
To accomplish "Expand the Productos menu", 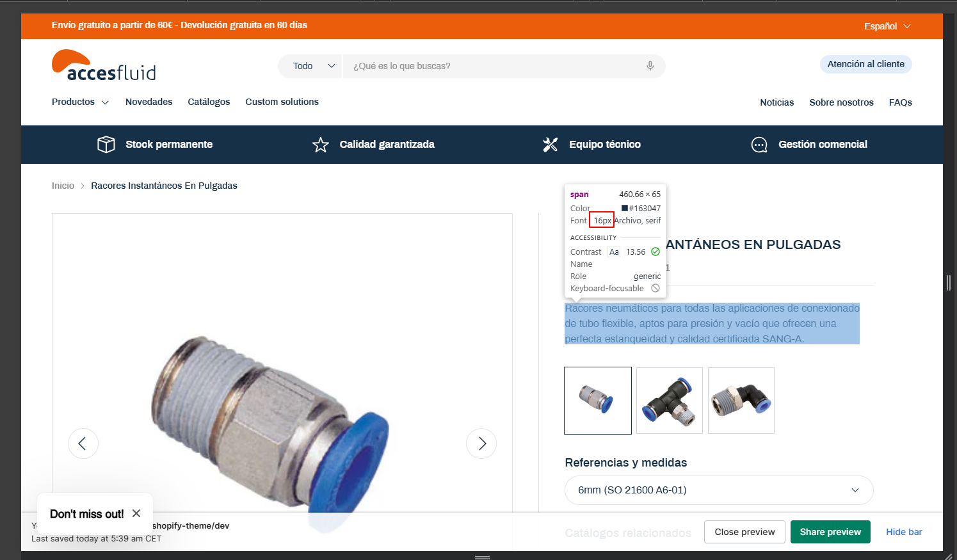I will pyautogui.click(x=80, y=102).
